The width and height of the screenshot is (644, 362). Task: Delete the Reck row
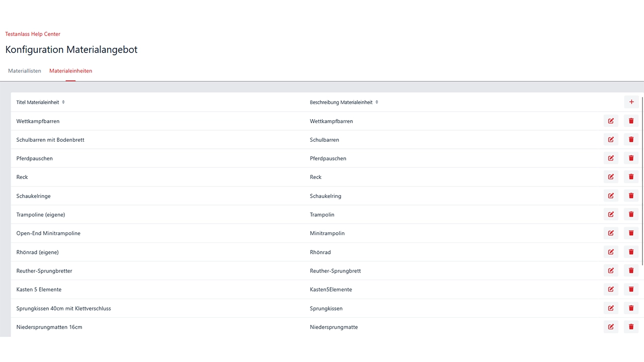[x=631, y=177]
